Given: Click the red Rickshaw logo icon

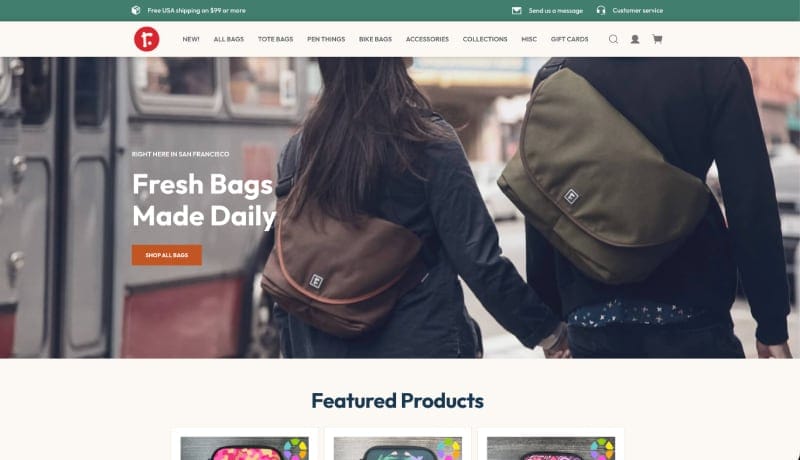Looking at the screenshot, I should 146,39.
